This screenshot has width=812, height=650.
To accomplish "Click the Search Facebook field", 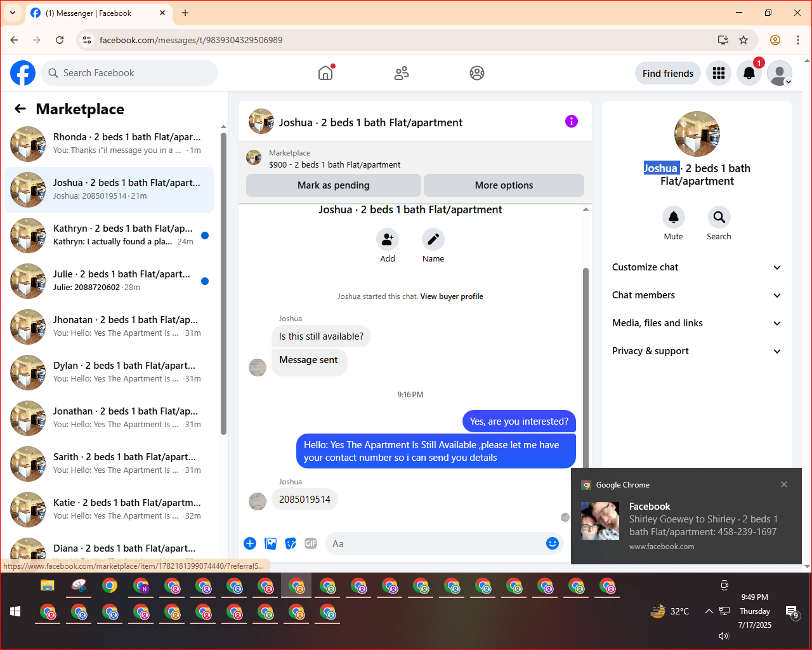I will [129, 73].
